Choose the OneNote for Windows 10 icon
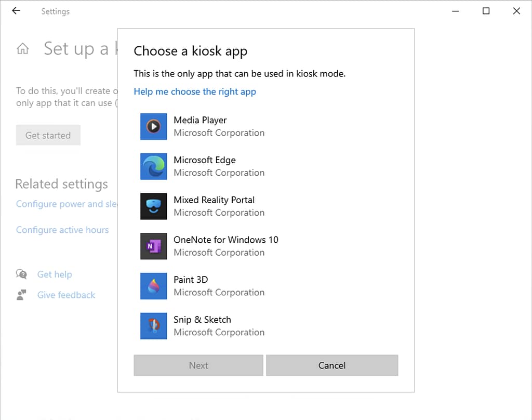The width and height of the screenshot is (532, 420). tap(153, 246)
